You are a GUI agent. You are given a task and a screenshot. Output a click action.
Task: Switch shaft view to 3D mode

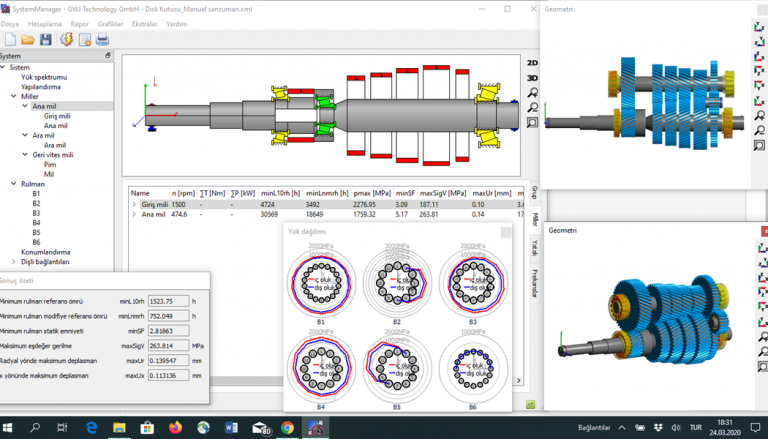532,78
